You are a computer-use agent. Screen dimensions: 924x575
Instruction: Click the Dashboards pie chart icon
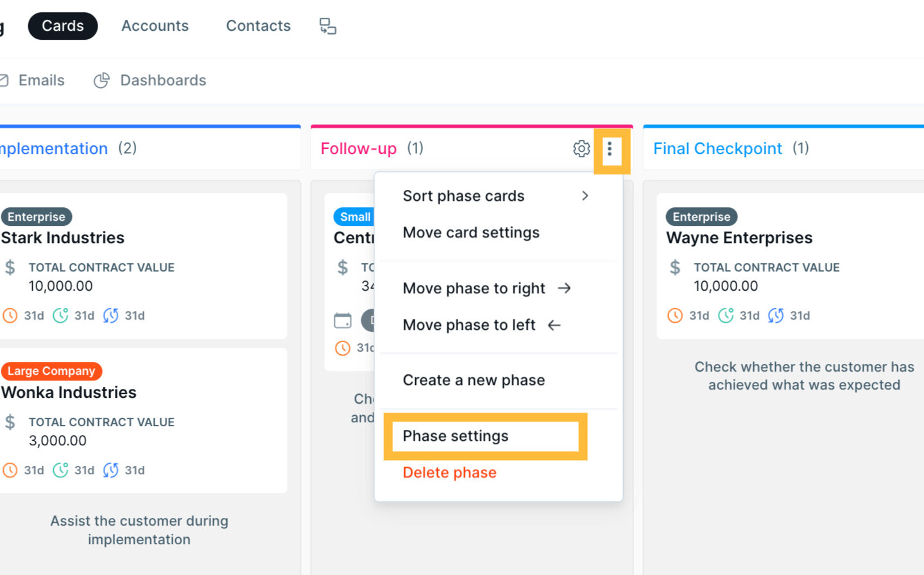[x=101, y=80]
